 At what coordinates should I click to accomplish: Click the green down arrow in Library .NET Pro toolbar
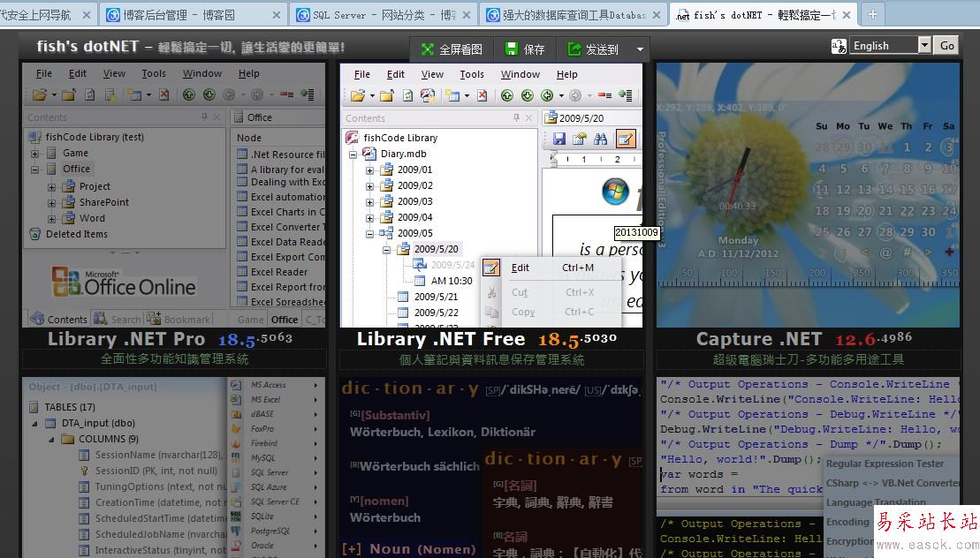pos(209,94)
